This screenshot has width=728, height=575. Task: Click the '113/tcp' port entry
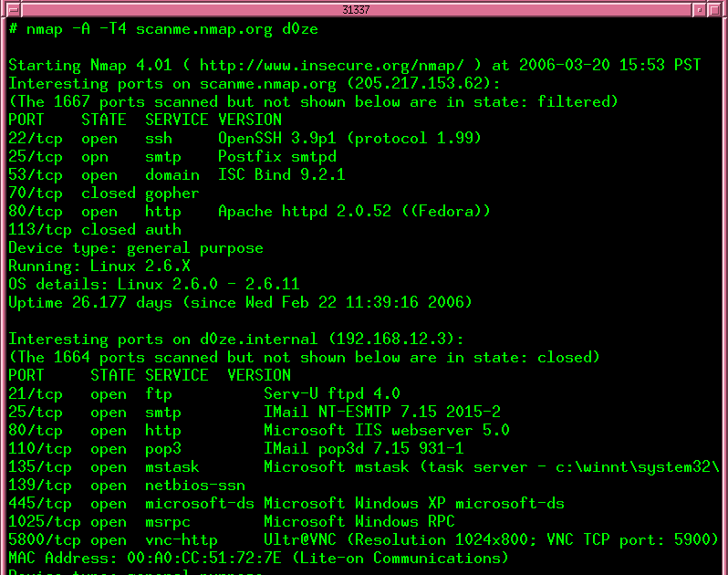[x=40, y=230]
